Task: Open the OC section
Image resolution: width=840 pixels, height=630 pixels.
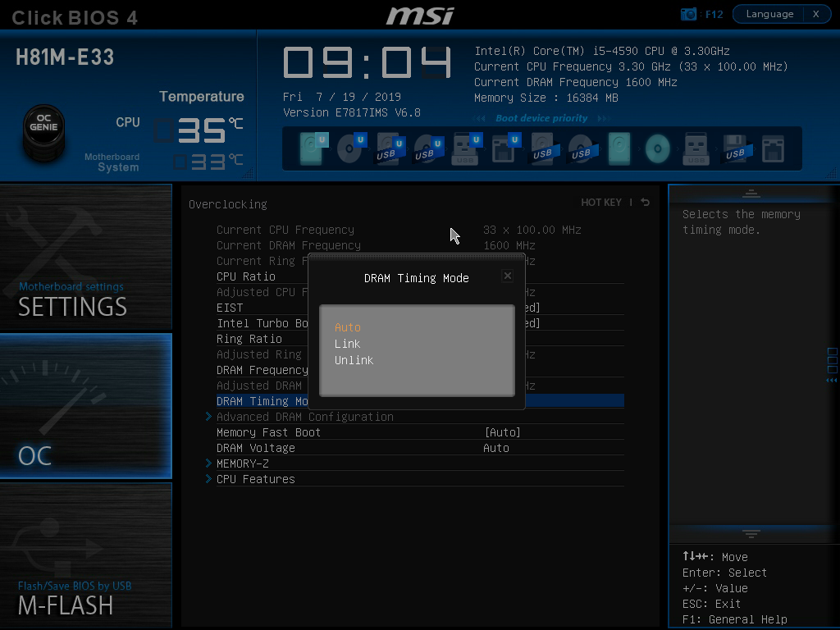Action: pyautogui.click(x=85, y=405)
